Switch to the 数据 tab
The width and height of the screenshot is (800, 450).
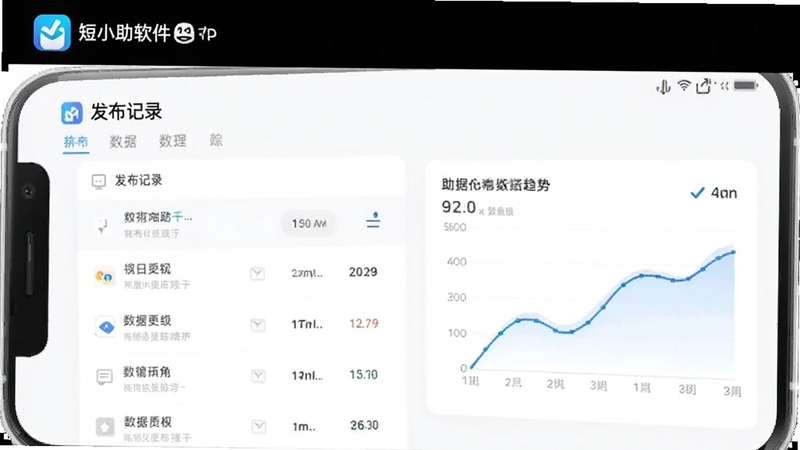click(x=123, y=141)
